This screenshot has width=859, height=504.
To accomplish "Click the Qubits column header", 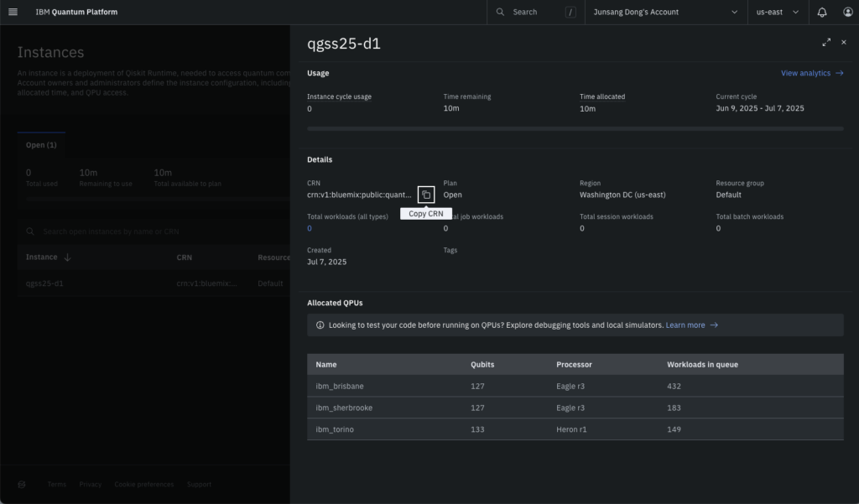I will 482,364.
